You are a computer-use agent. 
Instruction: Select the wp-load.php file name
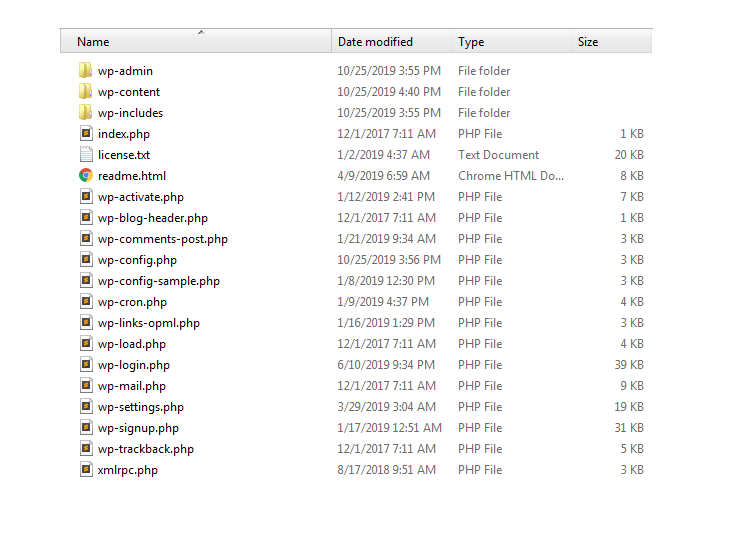point(132,345)
